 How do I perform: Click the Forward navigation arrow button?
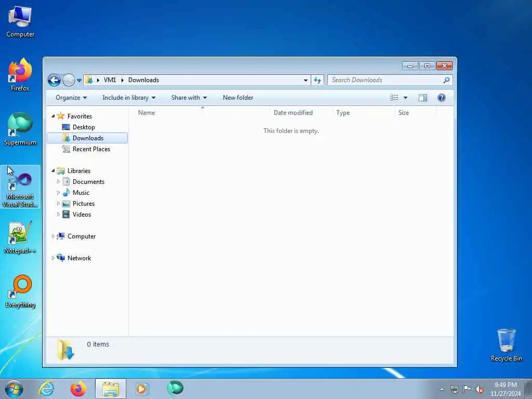[x=69, y=80]
